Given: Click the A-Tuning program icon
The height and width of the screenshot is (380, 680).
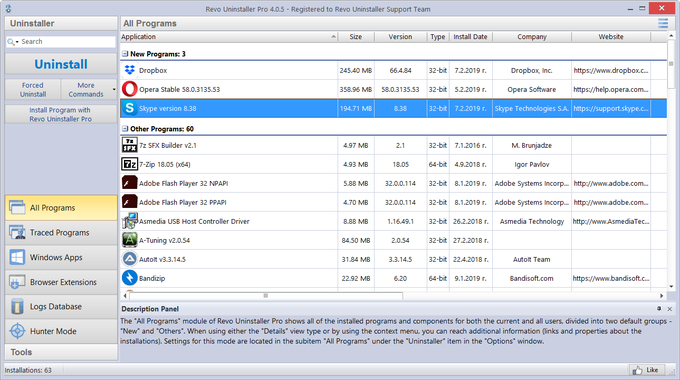Looking at the screenshot, I should coord(129,240).
